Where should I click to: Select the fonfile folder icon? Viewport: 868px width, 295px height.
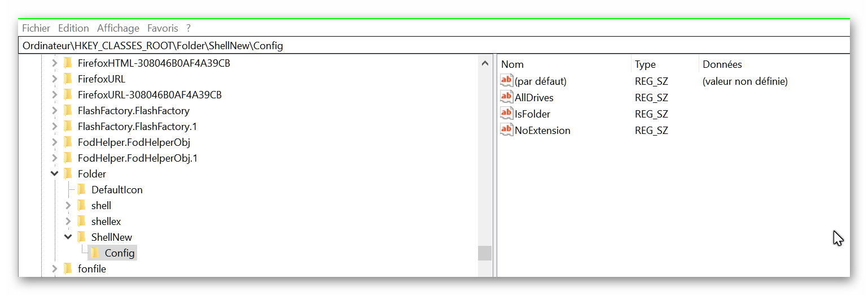tap(68, 268)
